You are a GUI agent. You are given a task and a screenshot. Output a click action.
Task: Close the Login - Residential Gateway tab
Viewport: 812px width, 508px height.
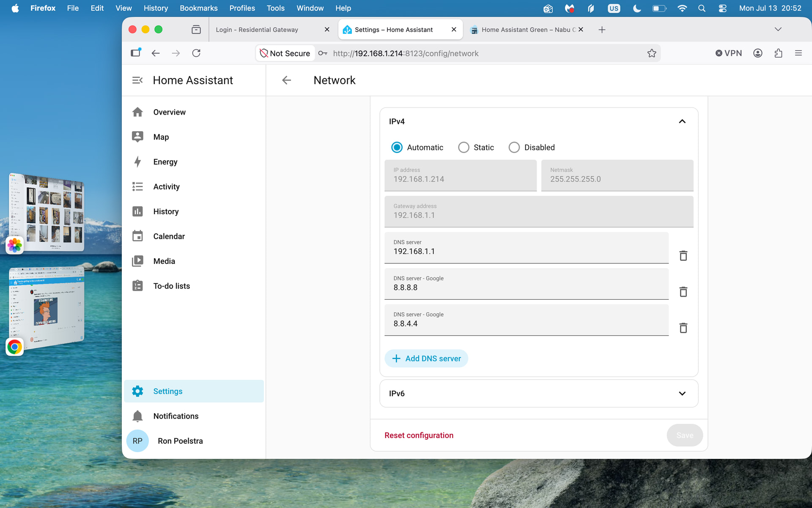pos(327,30)
